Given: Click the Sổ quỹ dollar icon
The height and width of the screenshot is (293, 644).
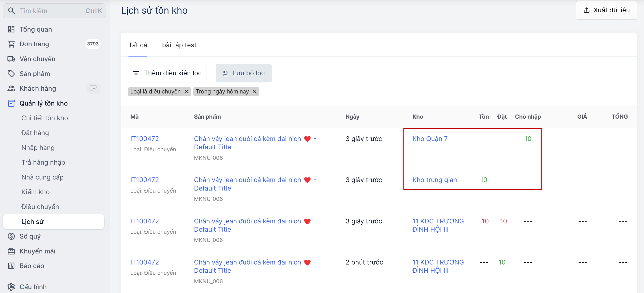Looking at the screenshot, I should click(x=11, y=236).
